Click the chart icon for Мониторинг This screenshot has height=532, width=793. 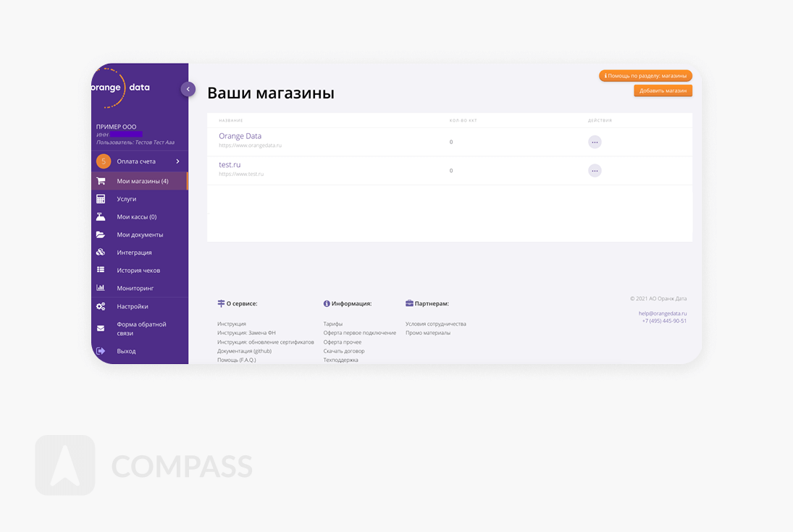(101, 288)
